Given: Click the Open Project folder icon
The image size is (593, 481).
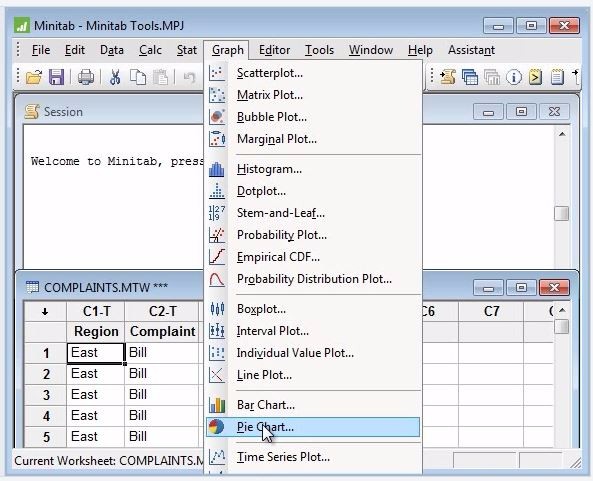Looking at the screenshot, I should pos(34,77).
